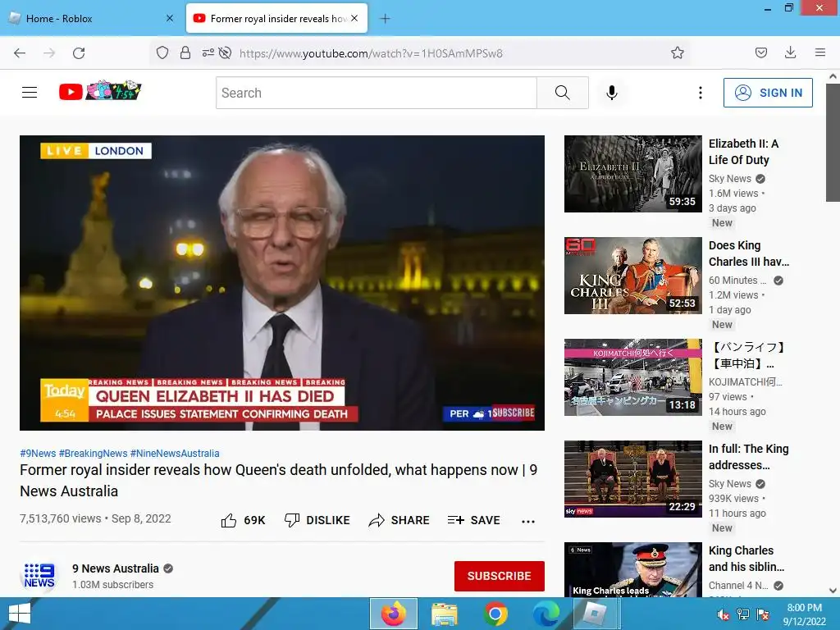Go to YouTube home via logo
This screenshot has height=630, width=840.
100,92
